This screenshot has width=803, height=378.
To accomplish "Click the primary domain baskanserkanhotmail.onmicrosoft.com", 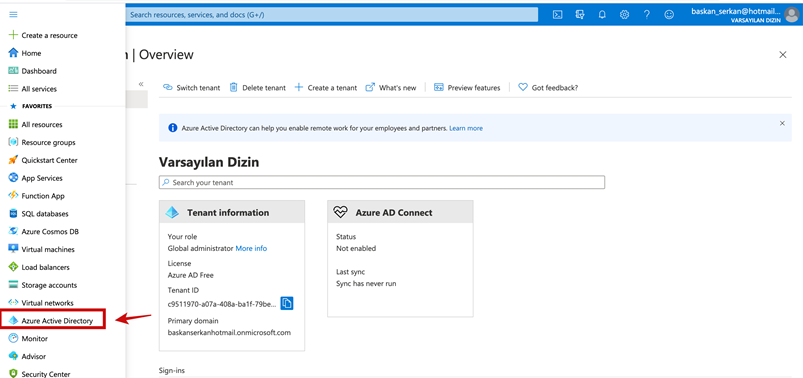I will pos(229,332).
